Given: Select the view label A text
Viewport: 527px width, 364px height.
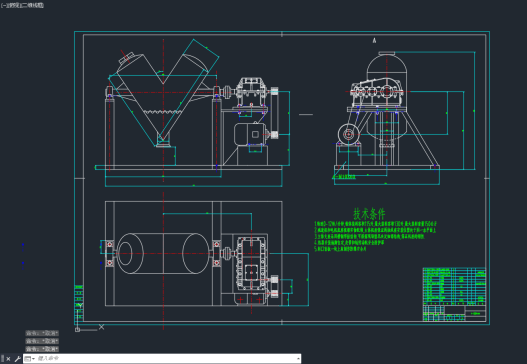Looking at the screenshot, I should click(x=374, y=41).
